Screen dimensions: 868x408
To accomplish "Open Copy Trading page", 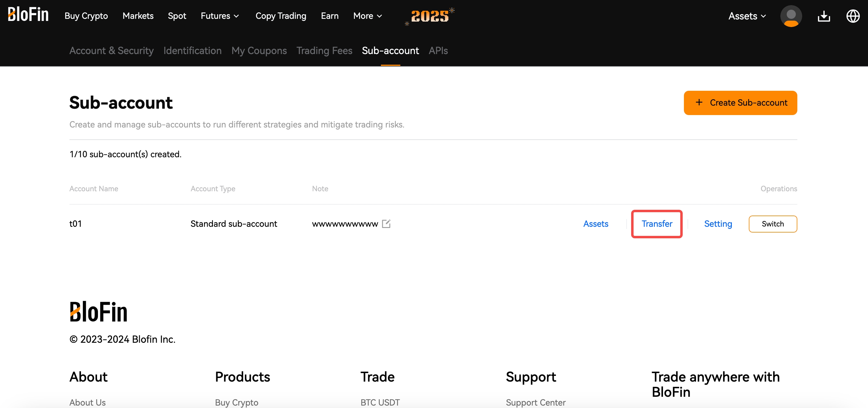I will pyautogui.click(x=281, y=16).
